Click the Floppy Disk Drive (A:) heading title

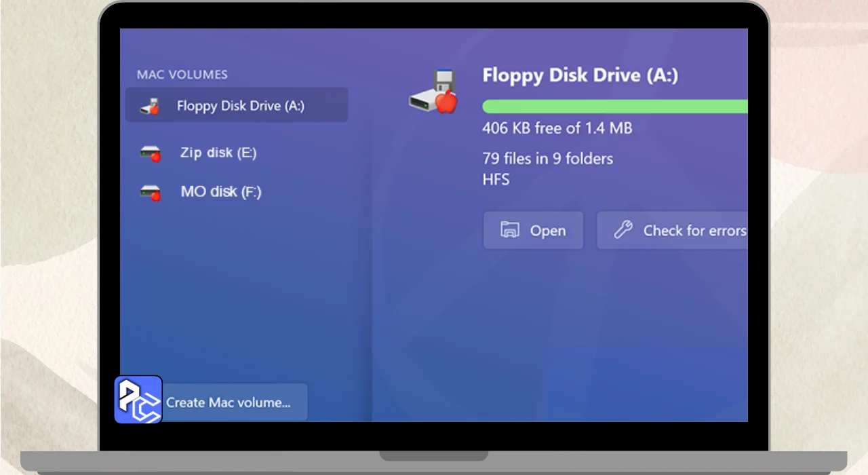tap(580, 75)
